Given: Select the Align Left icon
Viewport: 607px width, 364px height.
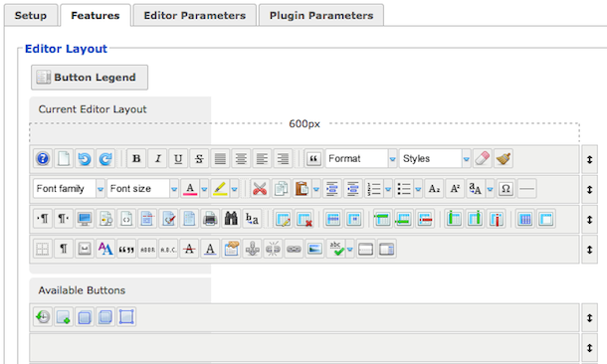Looking at the screenshot, I should [x=262, y=158].
